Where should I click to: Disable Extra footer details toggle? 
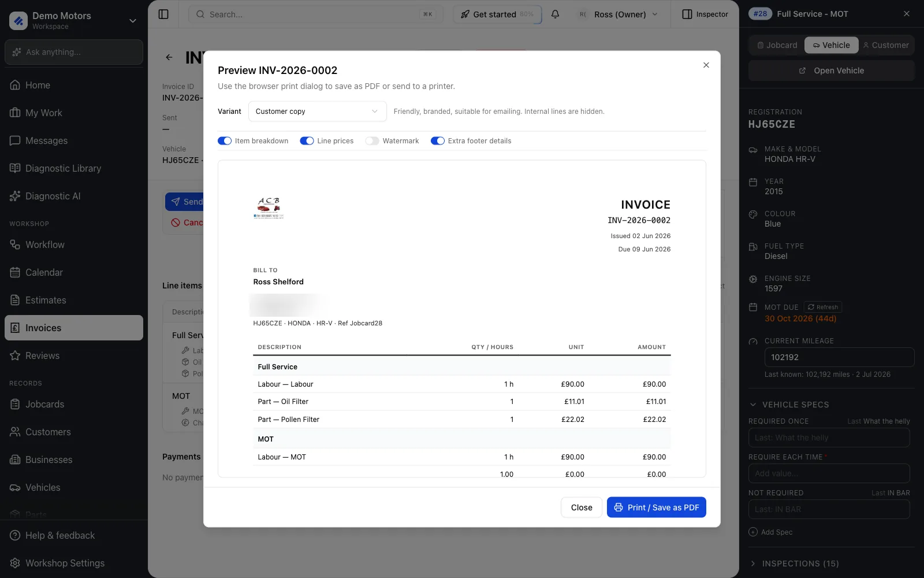[438, 141]
